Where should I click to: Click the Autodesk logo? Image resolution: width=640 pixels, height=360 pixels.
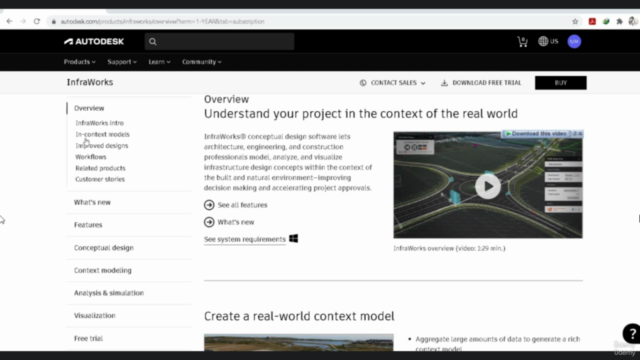[x=94, y=41]
